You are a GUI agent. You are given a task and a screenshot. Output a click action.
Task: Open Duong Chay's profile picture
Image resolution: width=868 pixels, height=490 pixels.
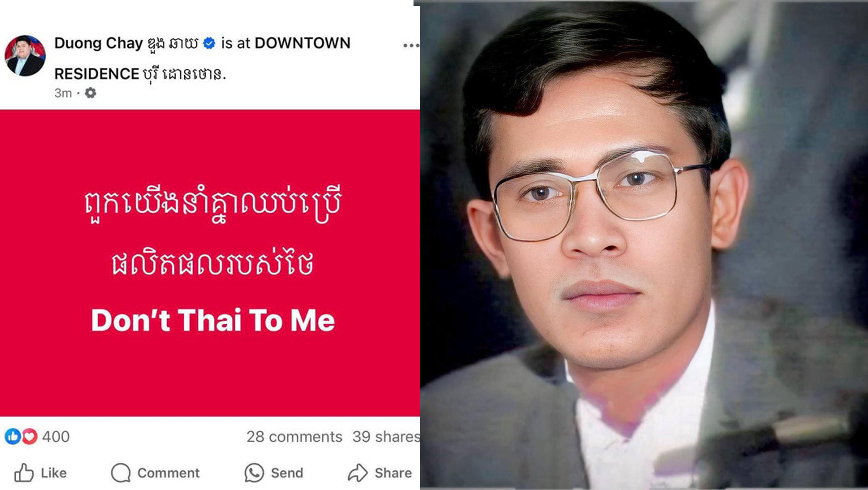click(25, 56)
